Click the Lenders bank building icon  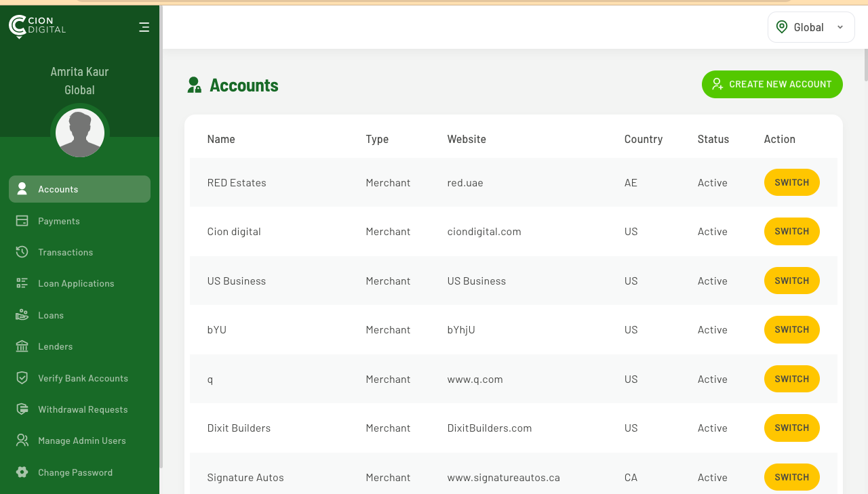(22, 346)
